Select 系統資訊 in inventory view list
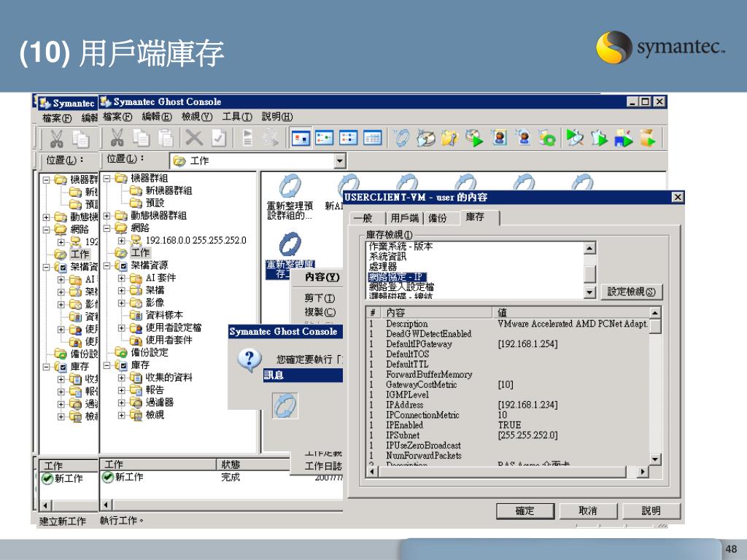Image resolution: width=747 pixels, height=560 pixels. click(388, 257)
